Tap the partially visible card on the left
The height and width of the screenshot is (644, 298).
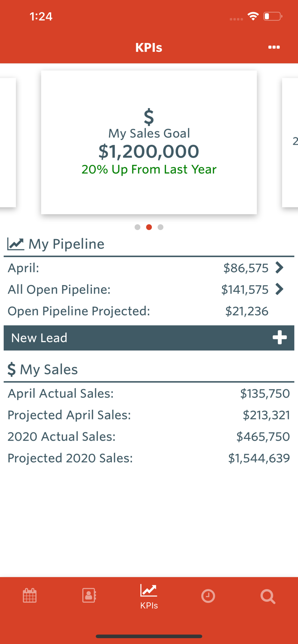pyautogui.click(x=8, y=142)
